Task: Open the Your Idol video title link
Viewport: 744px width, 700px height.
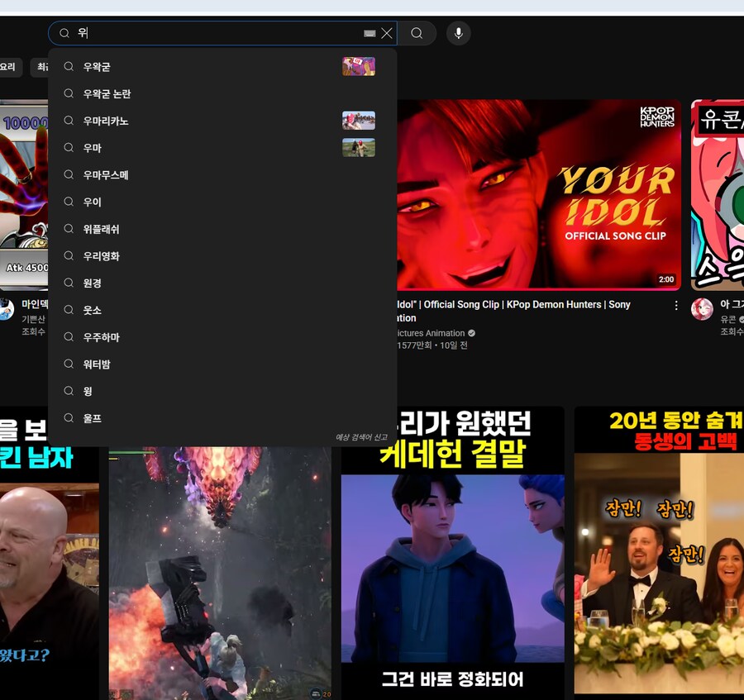Action: coord(513,311)
